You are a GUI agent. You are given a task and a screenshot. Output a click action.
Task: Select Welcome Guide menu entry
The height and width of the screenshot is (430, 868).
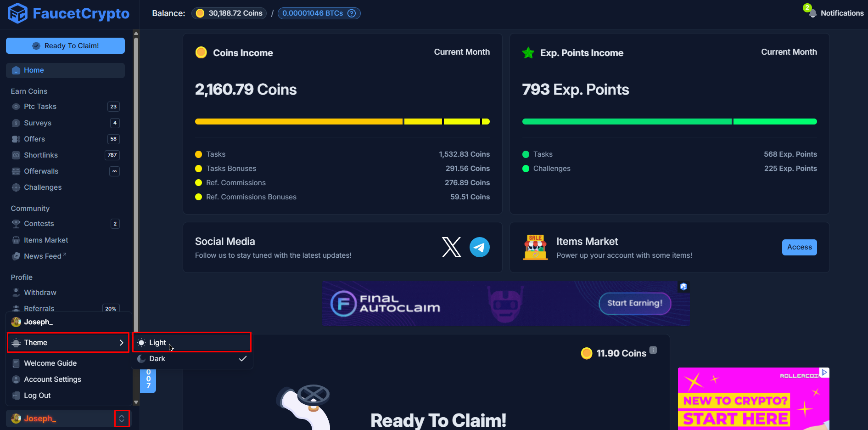[x=50, y=363]
